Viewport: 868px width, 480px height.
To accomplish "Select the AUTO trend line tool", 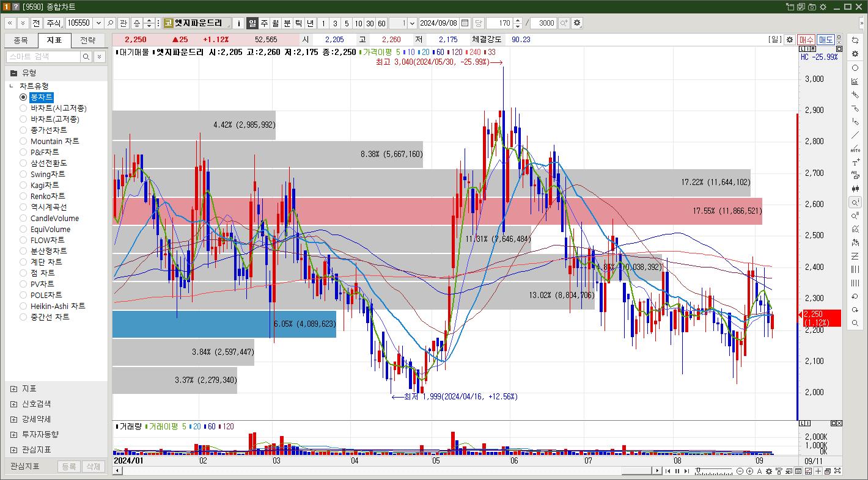I will pyautogui.click(x=855, y=148).
